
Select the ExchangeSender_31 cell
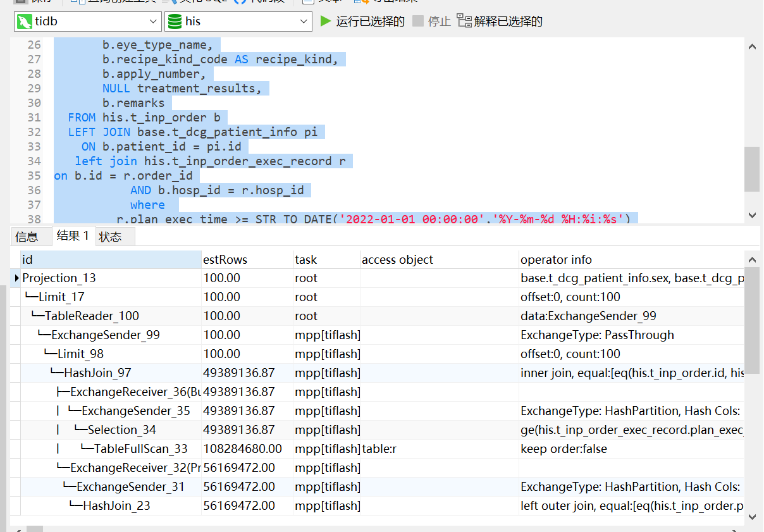[111, 487]
